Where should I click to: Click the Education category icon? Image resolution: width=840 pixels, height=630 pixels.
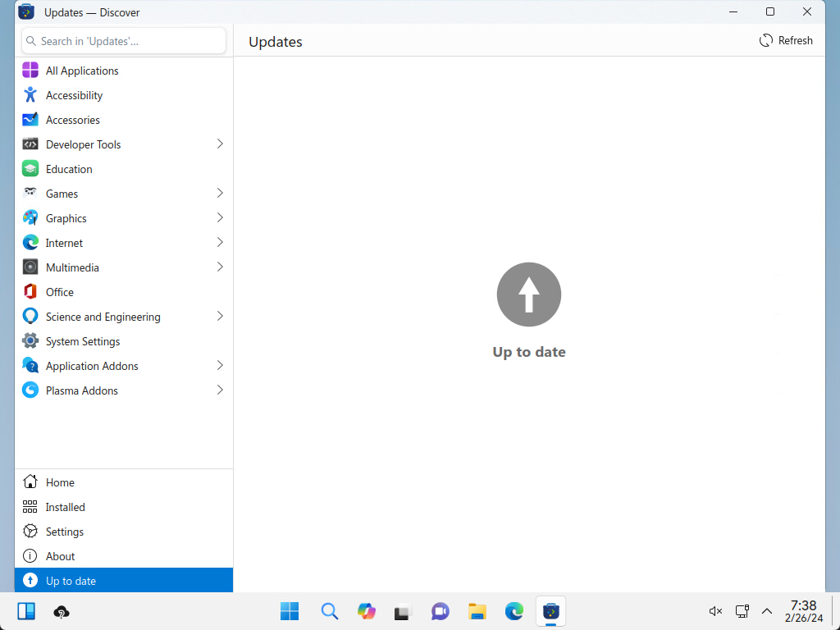click(30, 169)
